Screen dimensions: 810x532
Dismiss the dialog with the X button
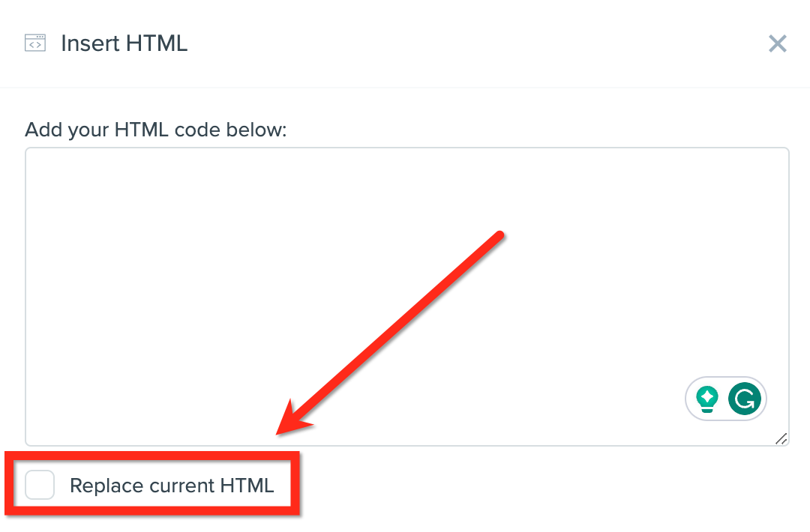click(777, 43)
